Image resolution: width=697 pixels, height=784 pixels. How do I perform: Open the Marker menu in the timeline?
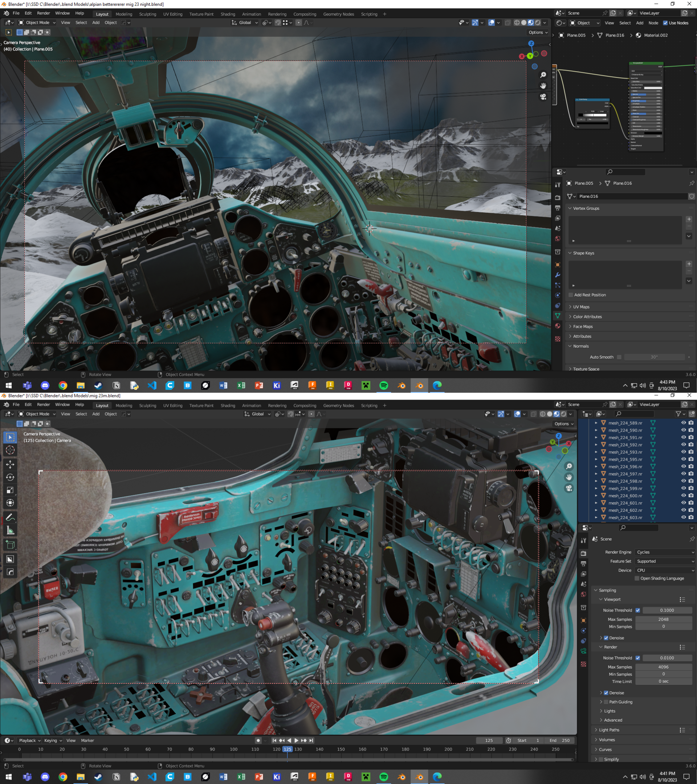(x=87, y=740)
